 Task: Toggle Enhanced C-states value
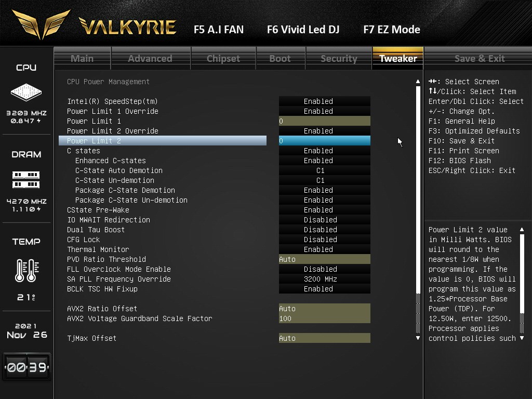pyautogui.click(x=324, y=160)
